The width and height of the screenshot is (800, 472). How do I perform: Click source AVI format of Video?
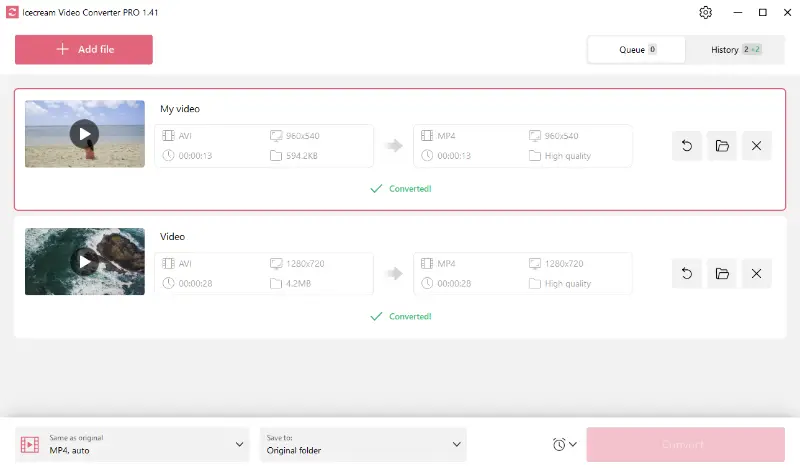[185, 263]
